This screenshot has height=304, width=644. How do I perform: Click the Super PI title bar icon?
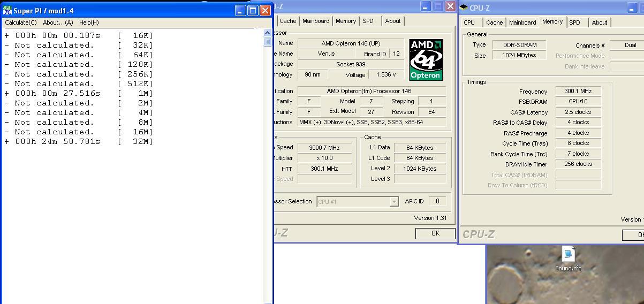tap(7, 10)
